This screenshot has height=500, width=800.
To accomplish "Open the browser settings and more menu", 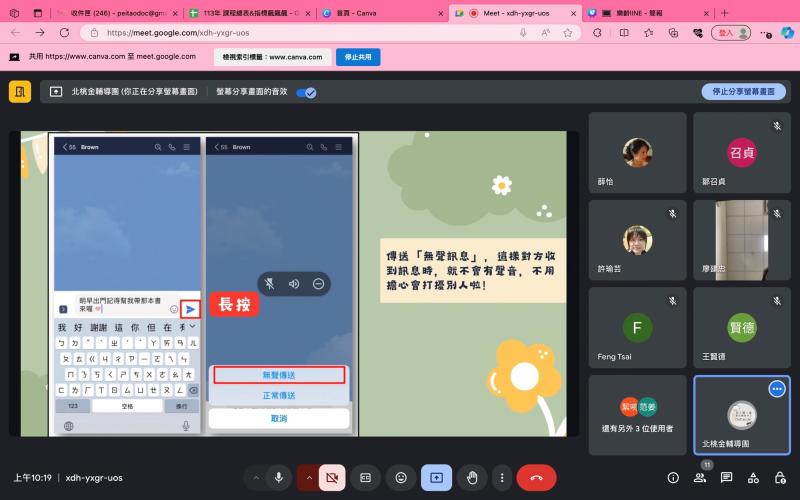I will pos(765,33).
